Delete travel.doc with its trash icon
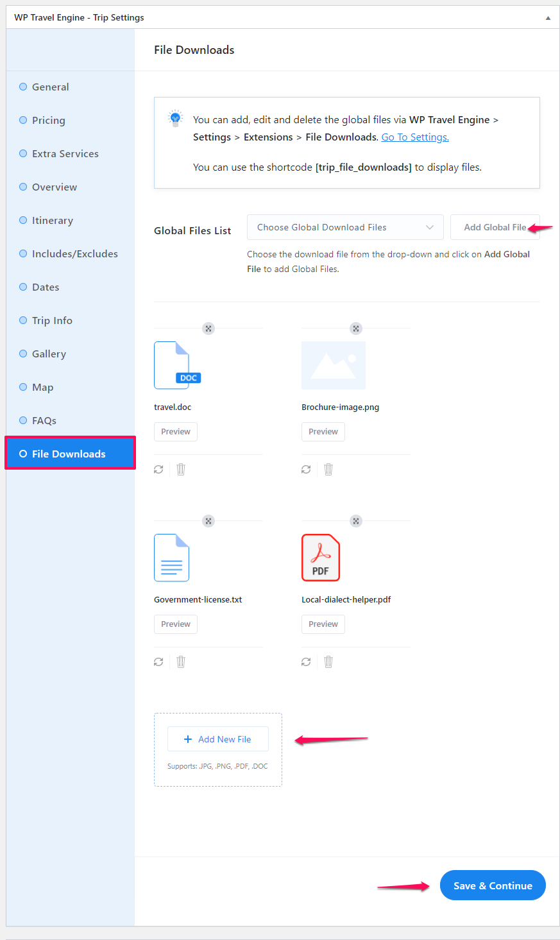The height and width of the screenshot is (940, 560). click(181, 470)
